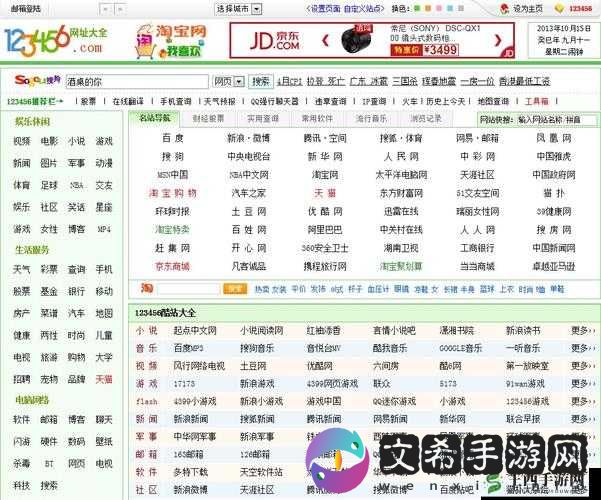Open 电影 in the 娱乐休闲 sidebar
The image size is (601, 500).
(49, 141)
